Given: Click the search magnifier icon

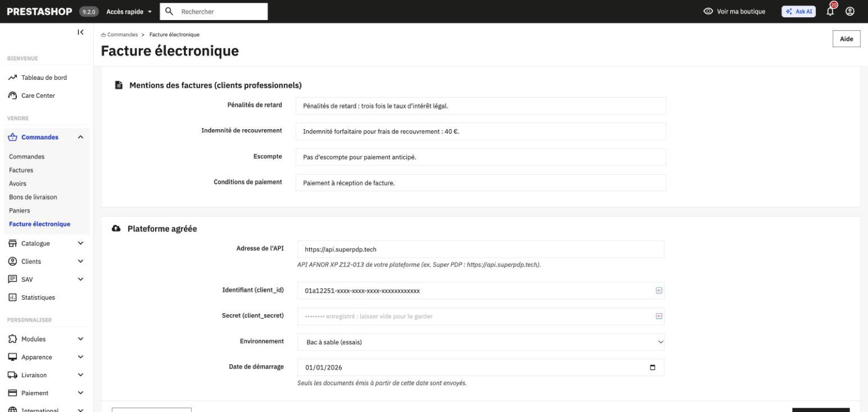Looking at the screenshot, I should click(169, 11).
